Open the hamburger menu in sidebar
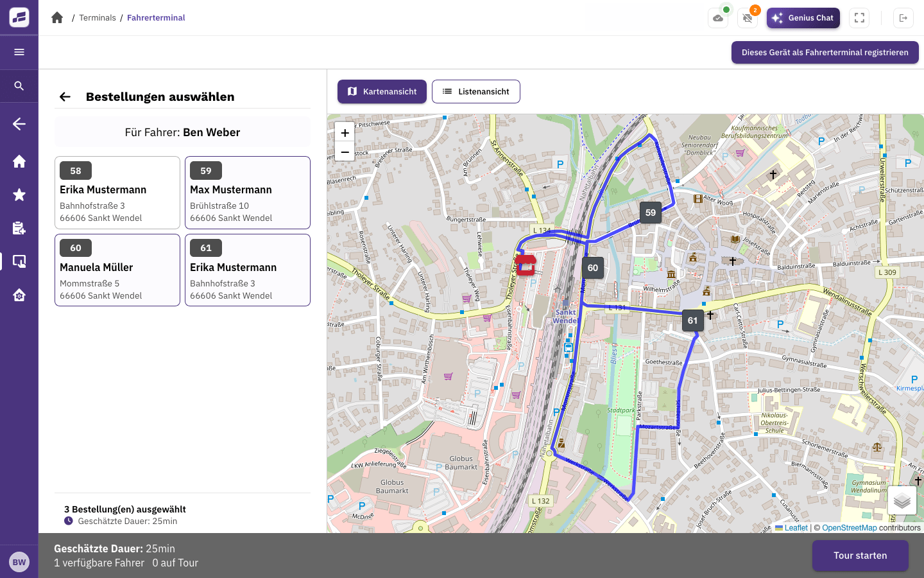924x578 pixels. pos(19,52)
